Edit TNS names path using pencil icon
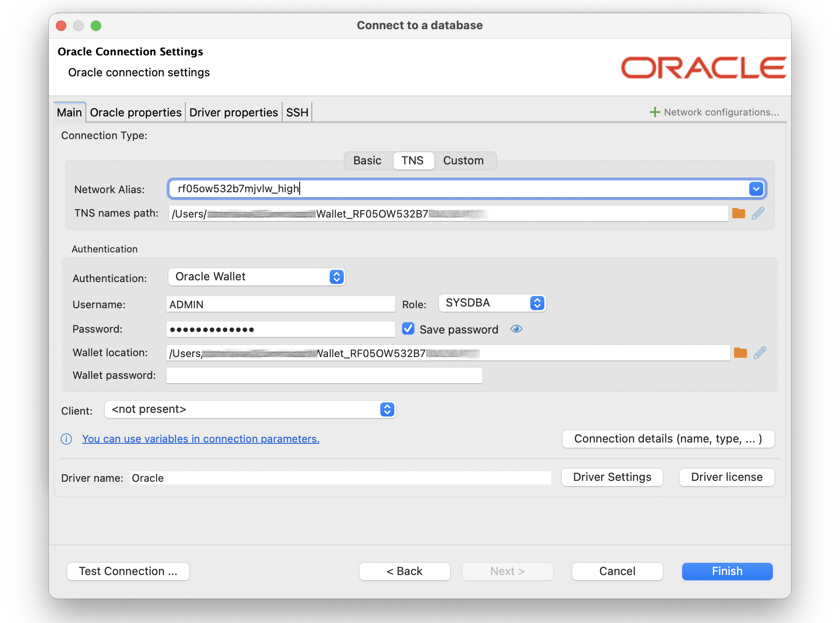Screen dimensions: 840x623 pos(758,213)
